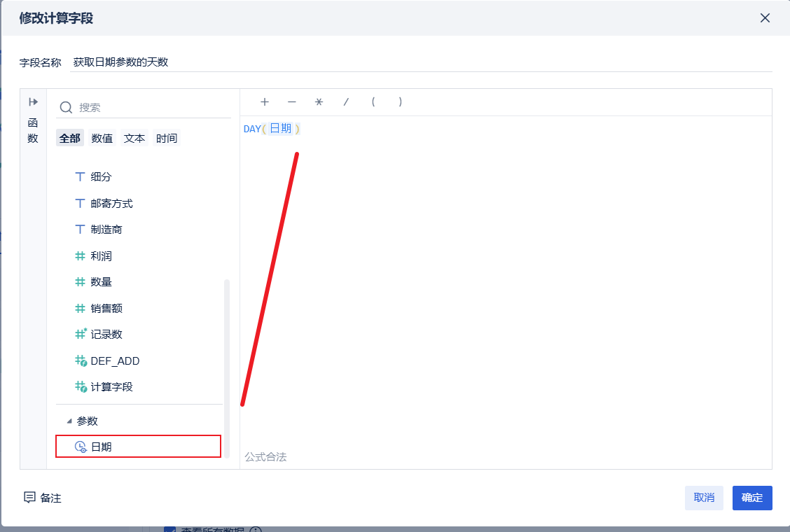Insert a left parenthesis
Viewport: 790px width, 532px height.
click(373, 101)
